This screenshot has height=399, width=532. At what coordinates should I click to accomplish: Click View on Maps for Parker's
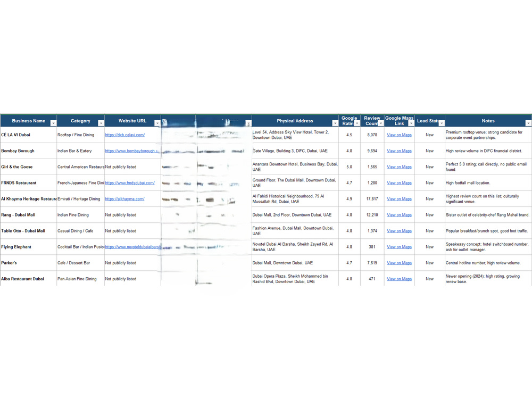coord(399,263)
